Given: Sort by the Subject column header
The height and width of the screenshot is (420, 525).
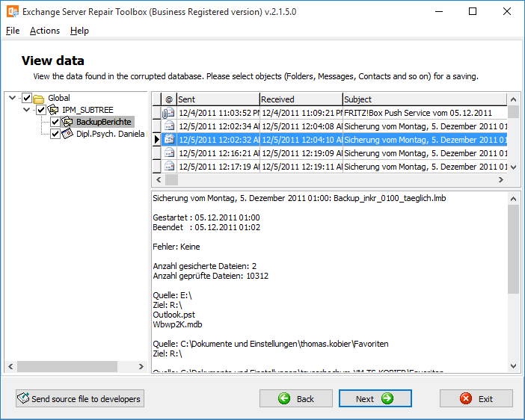Looking at the screenshot, I should 425,99.
